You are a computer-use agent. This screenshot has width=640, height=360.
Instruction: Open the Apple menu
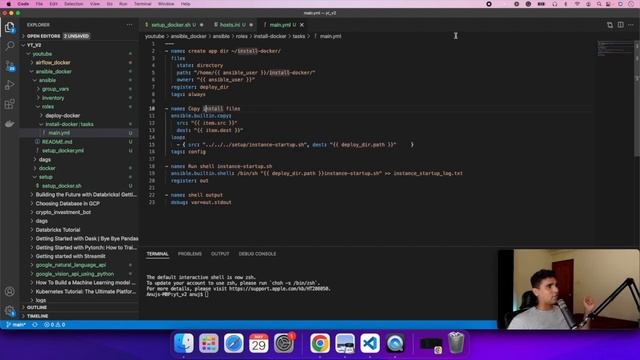pos(9,4)
